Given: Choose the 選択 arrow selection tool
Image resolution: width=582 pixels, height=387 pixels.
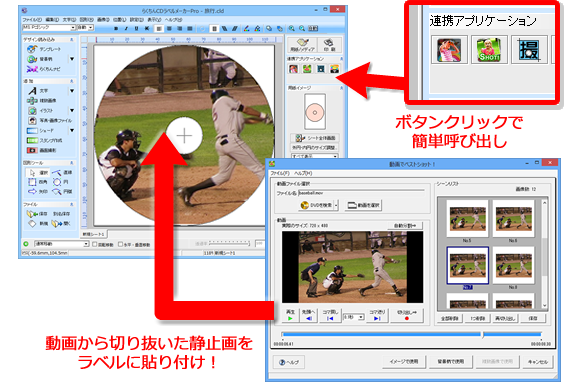Looking at the screenshot, I should 39,173.
